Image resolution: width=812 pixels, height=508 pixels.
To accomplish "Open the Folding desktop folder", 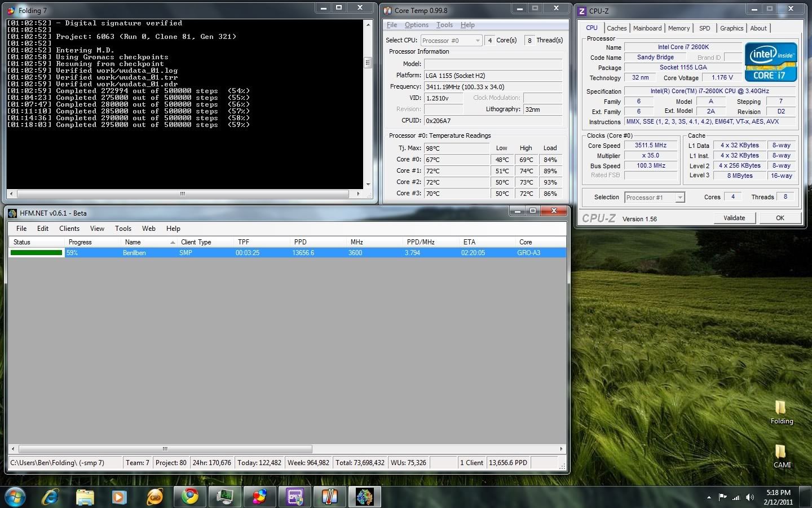I will [782, 413].
